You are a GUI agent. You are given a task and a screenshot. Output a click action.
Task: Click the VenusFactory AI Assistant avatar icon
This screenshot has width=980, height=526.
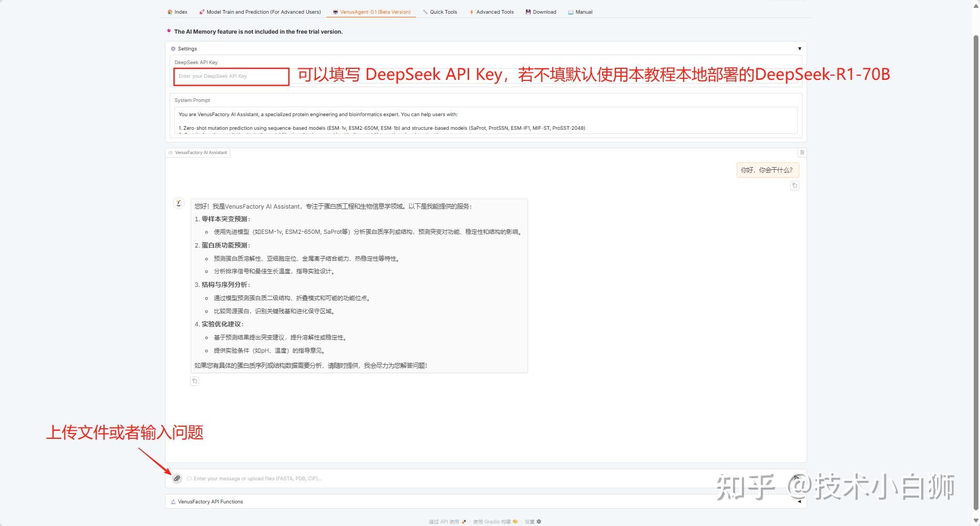pyautogui.click(x=179, y=203)
